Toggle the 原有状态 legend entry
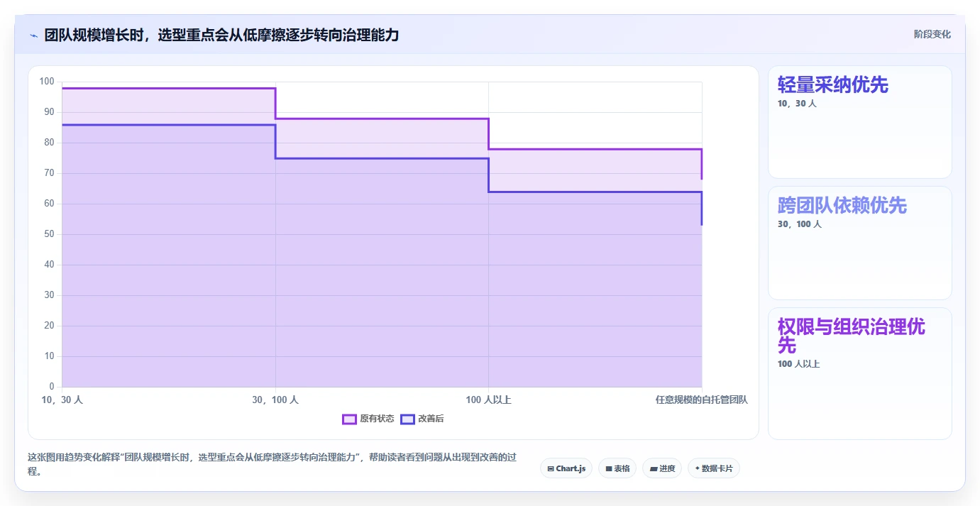This screenshot has width=980, height=506. (x=368, y=419)
